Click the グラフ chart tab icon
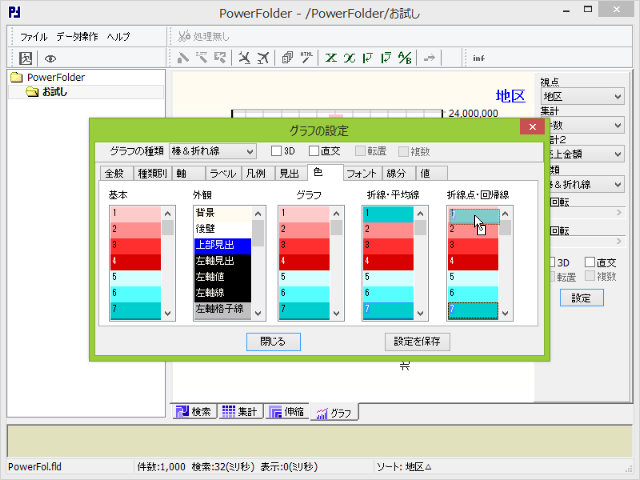Screen dimensions: 640x480 coord(322,413)
